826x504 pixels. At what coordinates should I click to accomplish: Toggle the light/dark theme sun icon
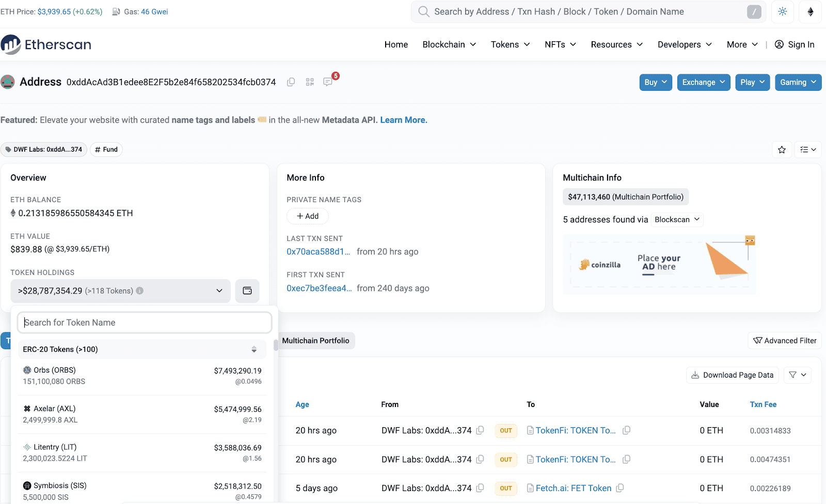(783, 11)
